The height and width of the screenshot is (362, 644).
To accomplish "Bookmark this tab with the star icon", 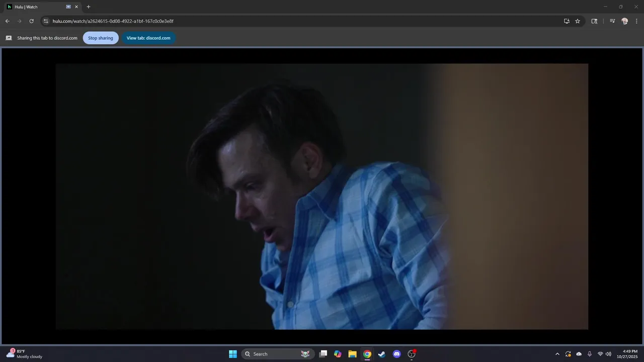I will point(578,21).
